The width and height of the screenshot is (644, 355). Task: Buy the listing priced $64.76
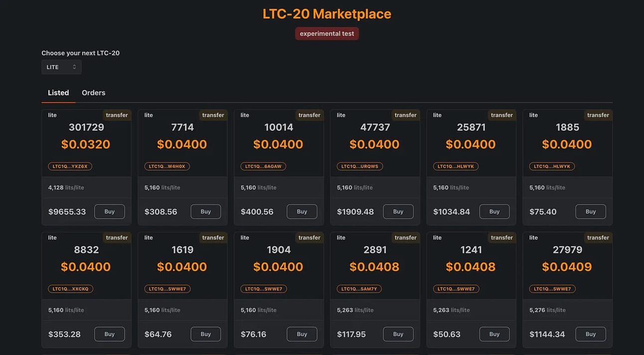click(x=206, y=334)
